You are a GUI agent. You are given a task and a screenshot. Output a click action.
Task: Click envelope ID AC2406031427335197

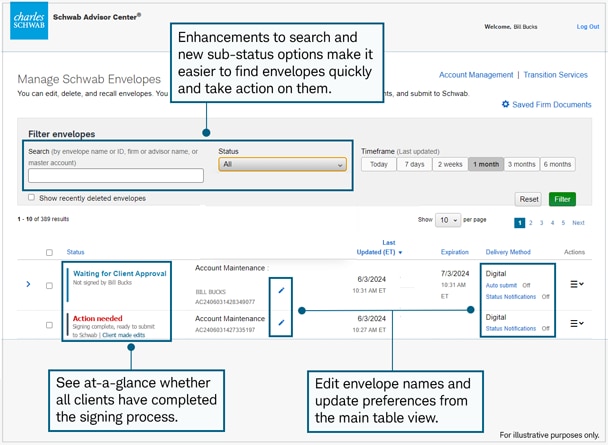point(225,330)
